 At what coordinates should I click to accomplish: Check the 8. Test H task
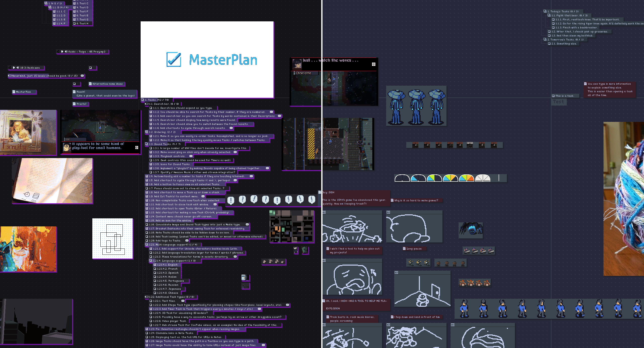pyautogui.click(x=74, y=23)
